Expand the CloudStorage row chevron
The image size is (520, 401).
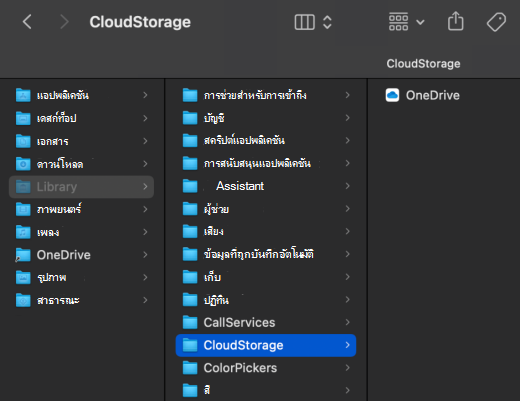tap(348, 345)
